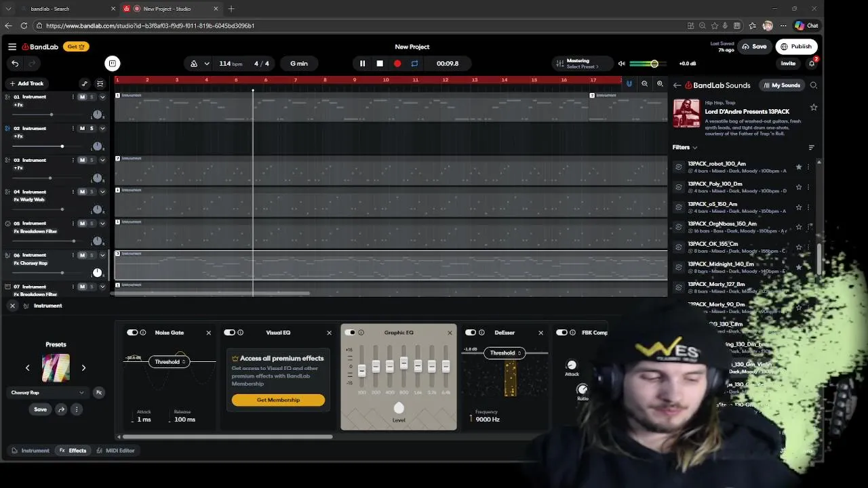This screenshot has height=488, width=868.
Task: Select the next preset arrow
Action: click(83, 368)
